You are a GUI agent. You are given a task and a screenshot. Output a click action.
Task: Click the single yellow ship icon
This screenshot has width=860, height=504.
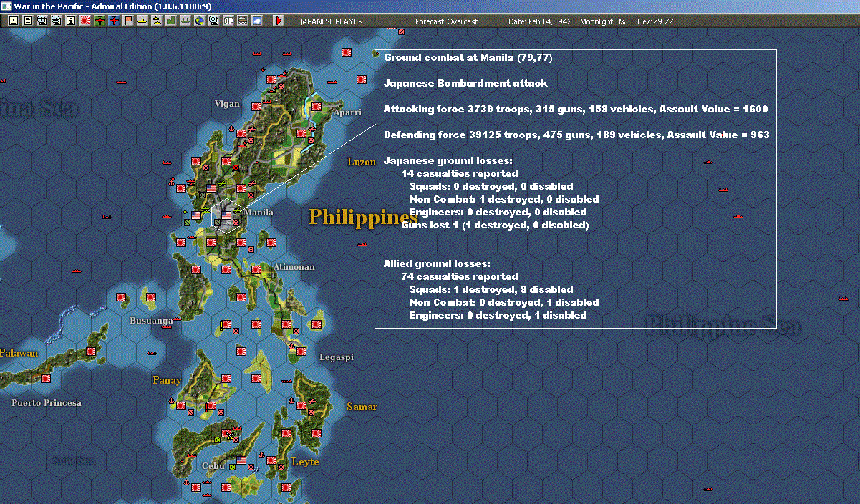(x=142, y=21)
